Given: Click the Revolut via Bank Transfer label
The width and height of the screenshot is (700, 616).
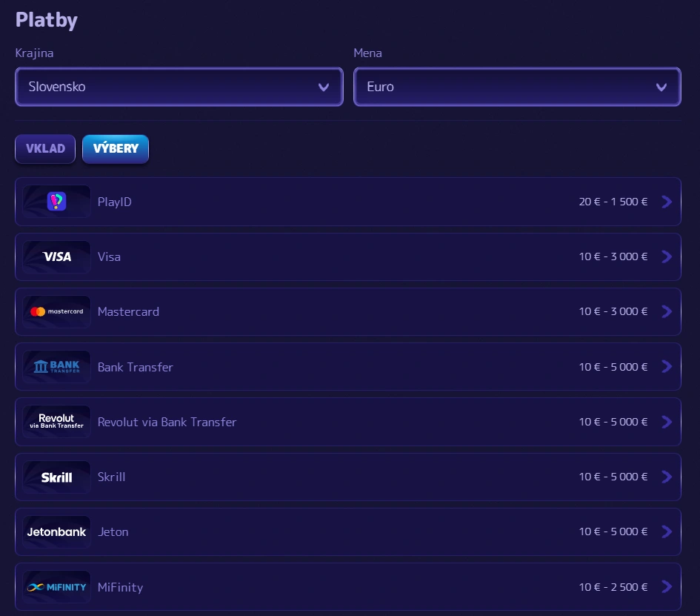Looking at the screenshot, I should coord(167,422).
